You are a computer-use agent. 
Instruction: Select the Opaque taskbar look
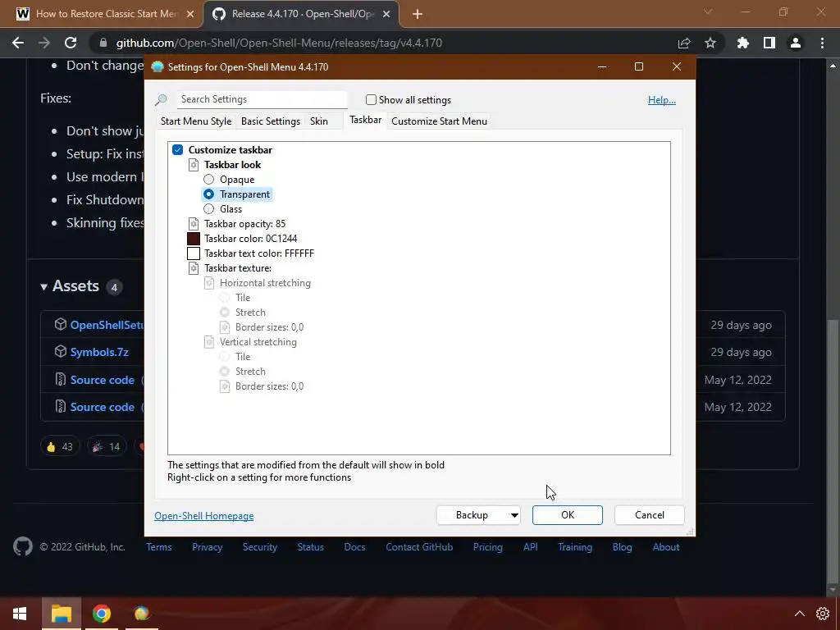pyautogui.click(x=209, y=180)
